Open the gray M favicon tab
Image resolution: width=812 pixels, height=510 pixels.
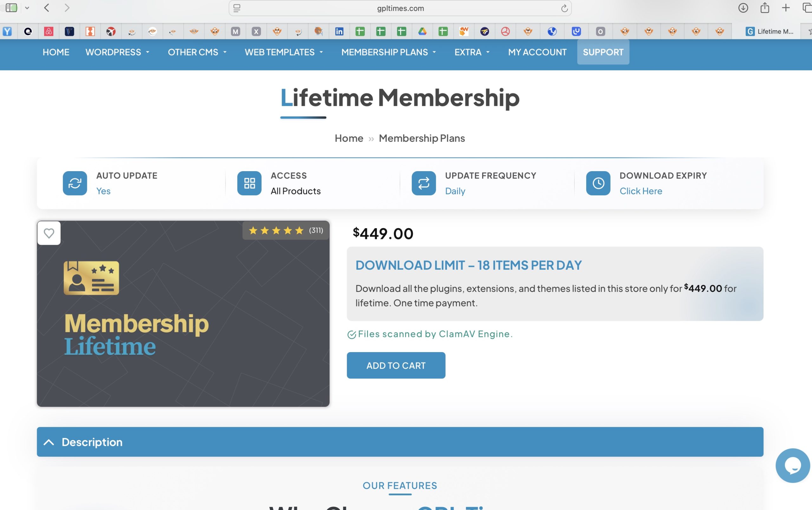pyautogui.click(x=235, y=31)
